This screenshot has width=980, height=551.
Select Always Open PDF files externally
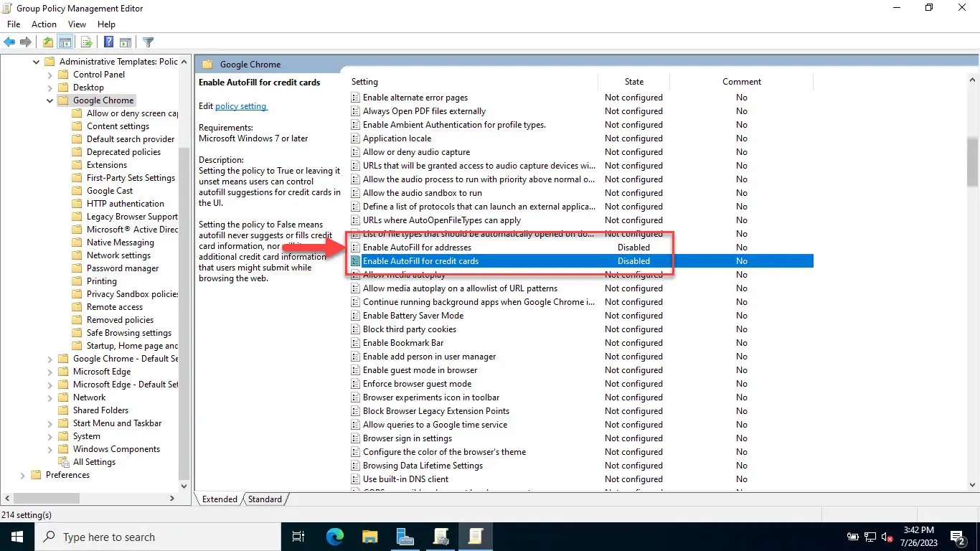tap(424, 111)
